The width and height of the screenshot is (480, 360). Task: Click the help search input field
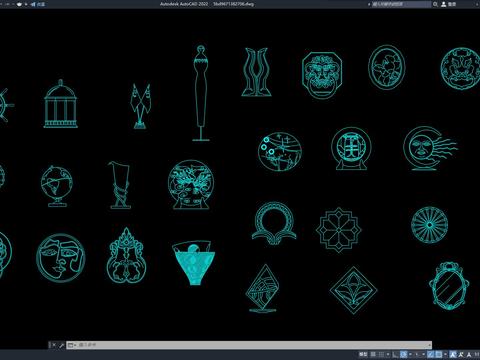401,4
